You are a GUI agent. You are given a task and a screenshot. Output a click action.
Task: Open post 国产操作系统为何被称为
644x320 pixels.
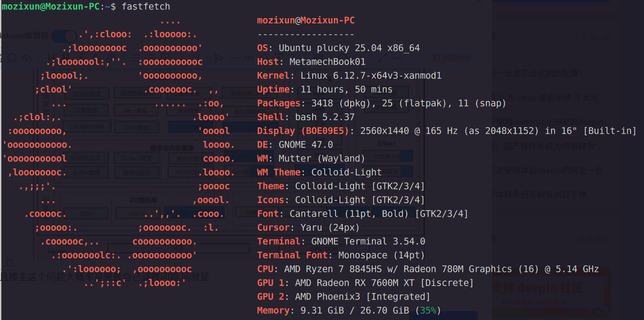tap(548, 146)
